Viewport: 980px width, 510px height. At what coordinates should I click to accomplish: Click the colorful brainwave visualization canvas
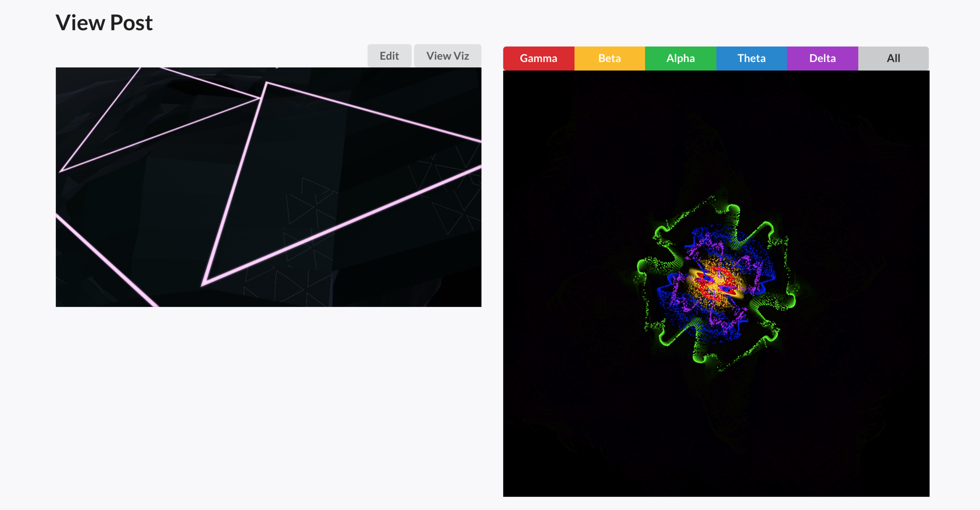(x=716, y=283)
